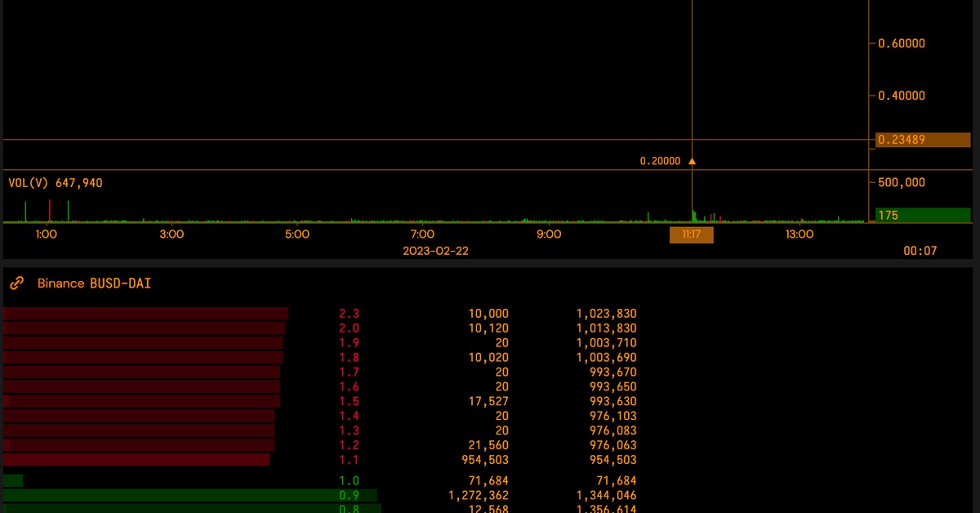
Task: Click the 1.0 bid level price
Action: click(x=349, y=481)
